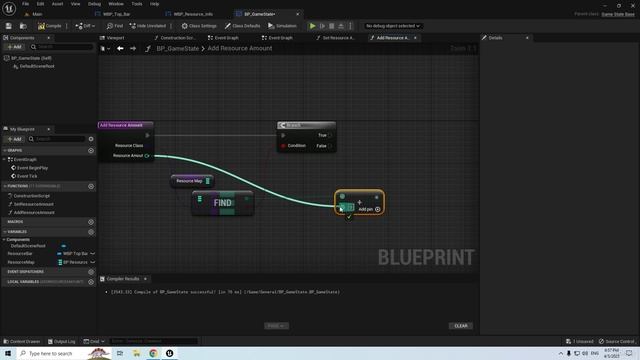640x360 pixels.
Task: Select DefaultSceneRoot in Components tree
Action: click(37, 66)
